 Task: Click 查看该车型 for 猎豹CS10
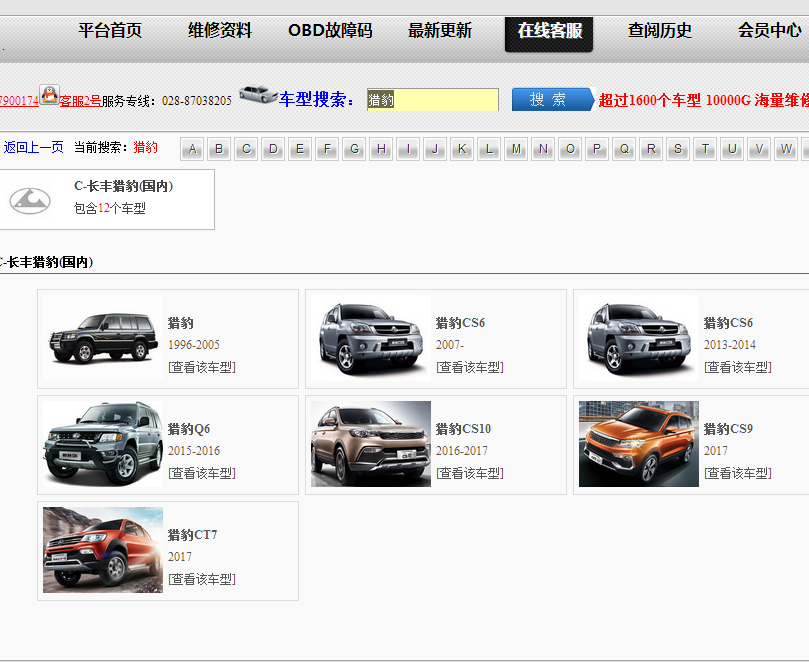470,473
